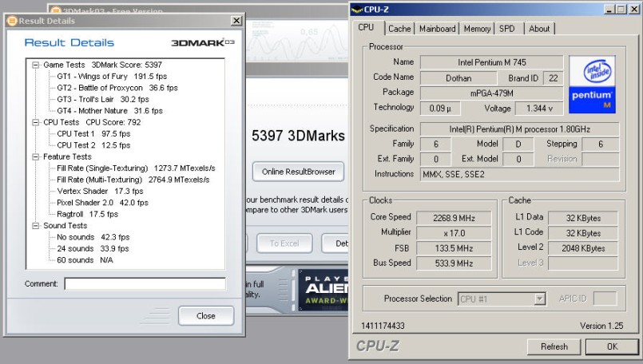Screen dimensions: 643x364
Task: Select the Fill Rate (Multi-Texturing) row
Action: (x=133, y=180)
